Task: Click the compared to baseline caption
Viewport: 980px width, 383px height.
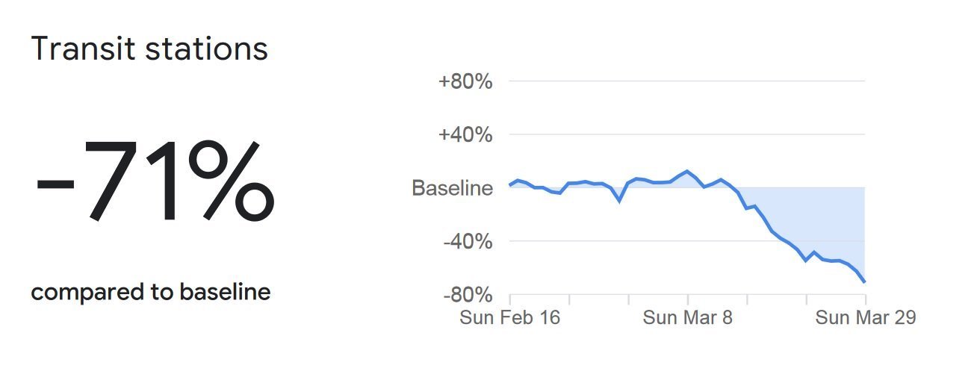Action: pyautogui.click(x=150, y=292)
